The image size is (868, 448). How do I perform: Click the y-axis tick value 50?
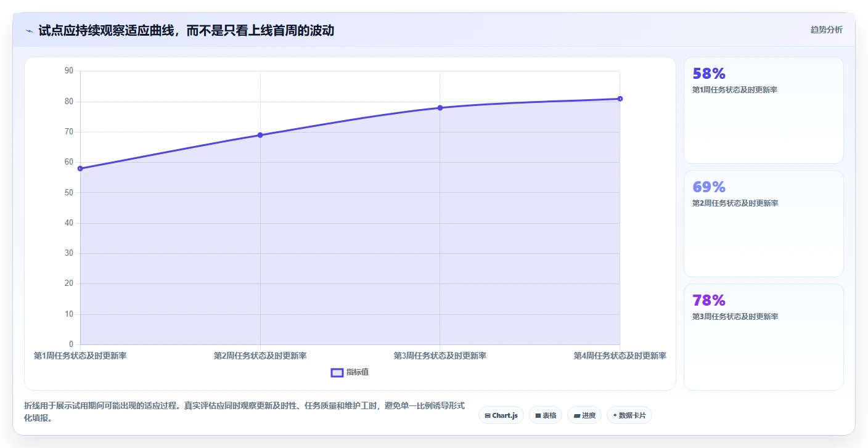point(68,192)
